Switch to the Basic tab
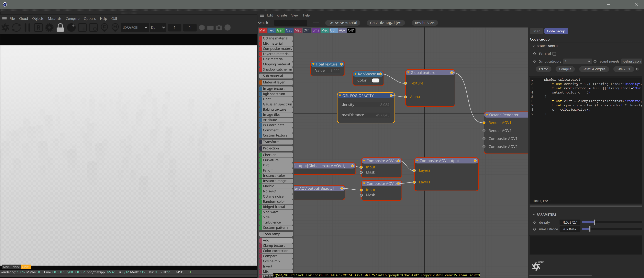Viewport: 644px width, 278px height. [x=536, y=31]
